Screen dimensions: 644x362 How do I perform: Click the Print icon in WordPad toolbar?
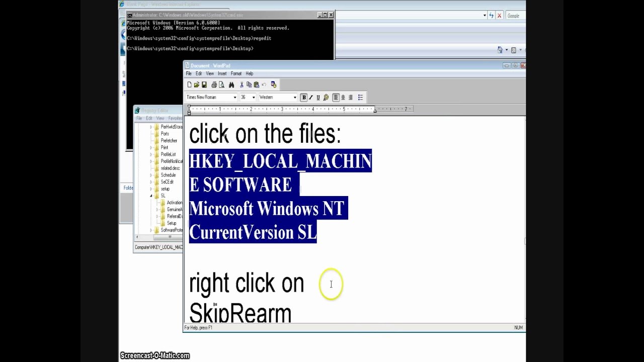click(x=214, y=84)
